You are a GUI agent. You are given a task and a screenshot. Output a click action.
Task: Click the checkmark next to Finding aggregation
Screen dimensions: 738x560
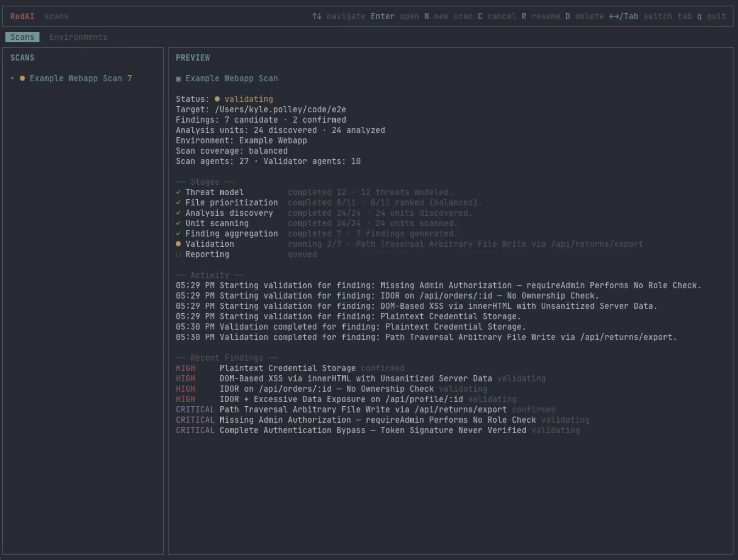click(x=178, y=233)
